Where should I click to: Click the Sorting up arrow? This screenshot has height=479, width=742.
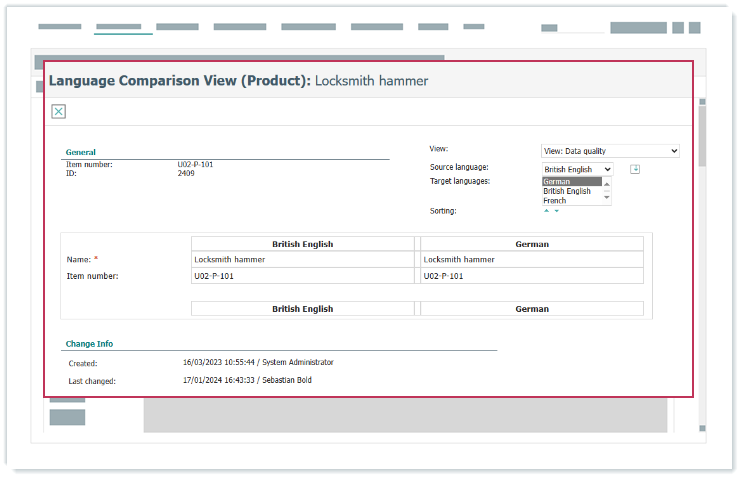tap(546, 211)
